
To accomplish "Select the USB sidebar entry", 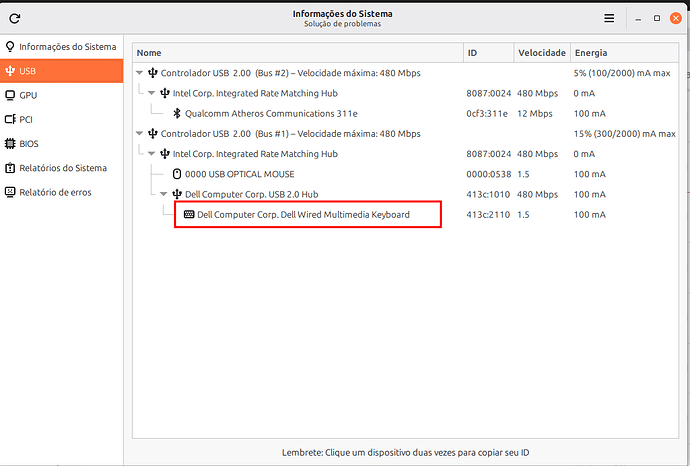I will [62, 70].
